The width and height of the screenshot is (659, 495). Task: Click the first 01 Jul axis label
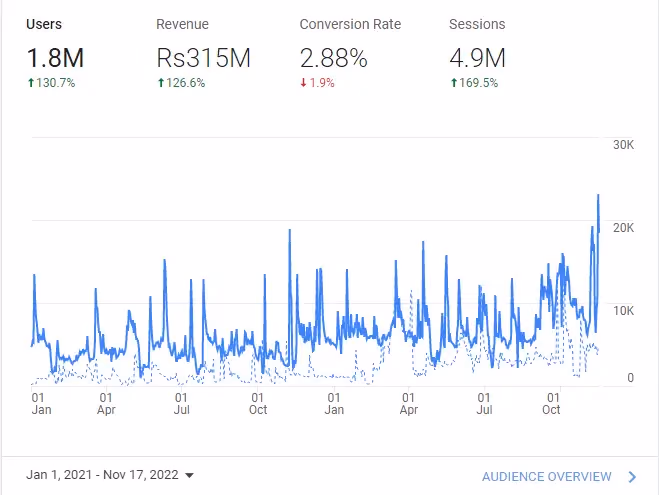pyautogui.click(x=182, y=403)
